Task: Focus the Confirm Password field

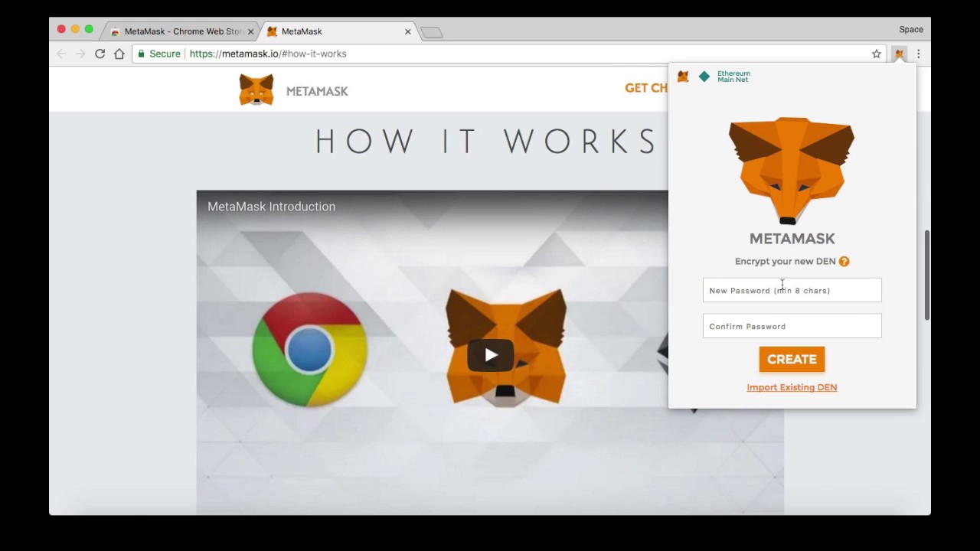Action: pos(792,326)
